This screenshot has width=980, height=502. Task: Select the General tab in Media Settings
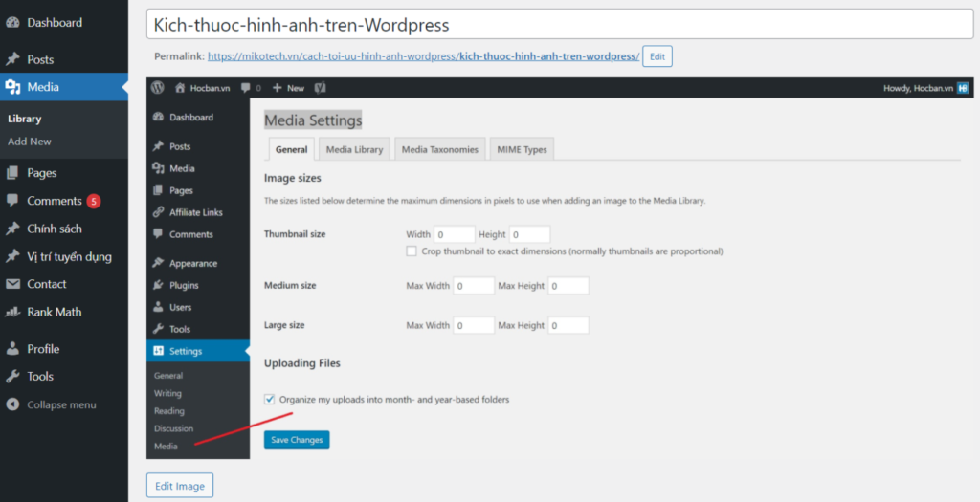pyautogui.click(x=291, y=149)
